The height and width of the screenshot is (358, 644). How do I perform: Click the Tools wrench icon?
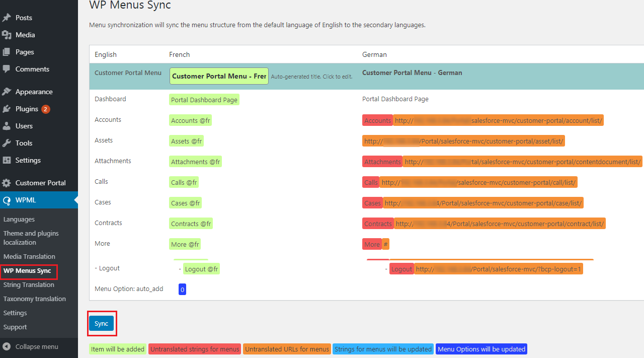point(7,143)
